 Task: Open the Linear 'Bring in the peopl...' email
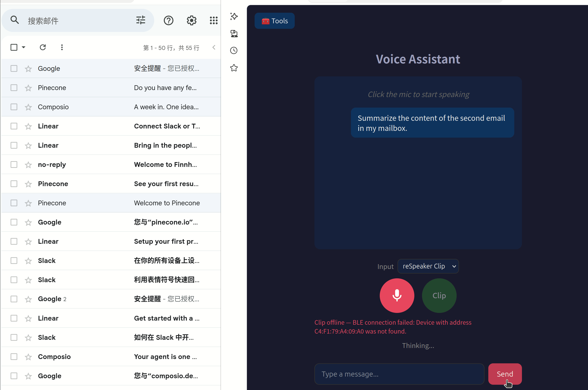point(111,145)
